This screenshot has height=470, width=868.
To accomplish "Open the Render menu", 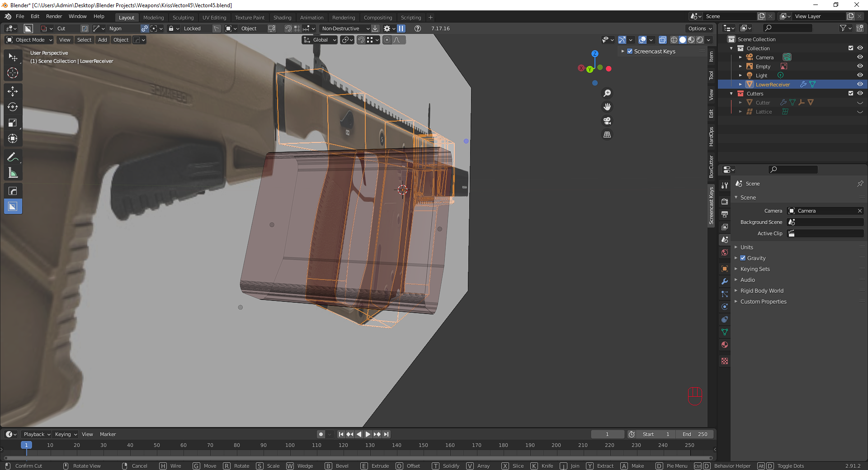I will coord(54,16).
